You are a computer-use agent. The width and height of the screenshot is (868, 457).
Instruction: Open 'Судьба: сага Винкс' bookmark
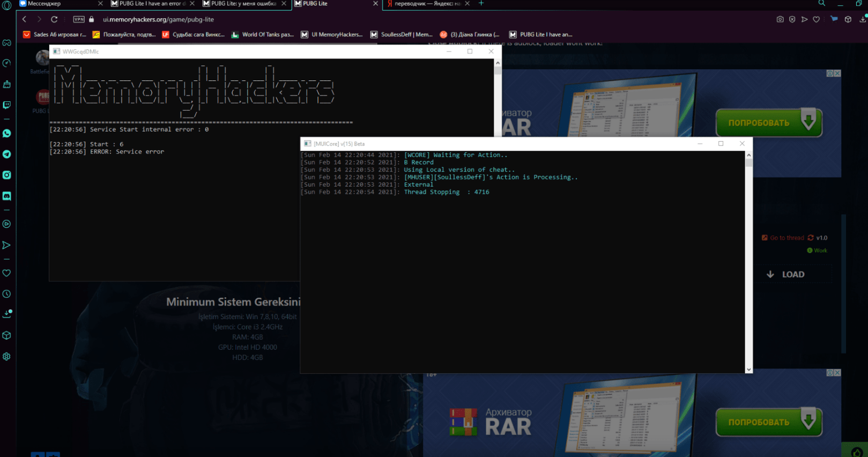pyautogui.click(x=194, y=34)
